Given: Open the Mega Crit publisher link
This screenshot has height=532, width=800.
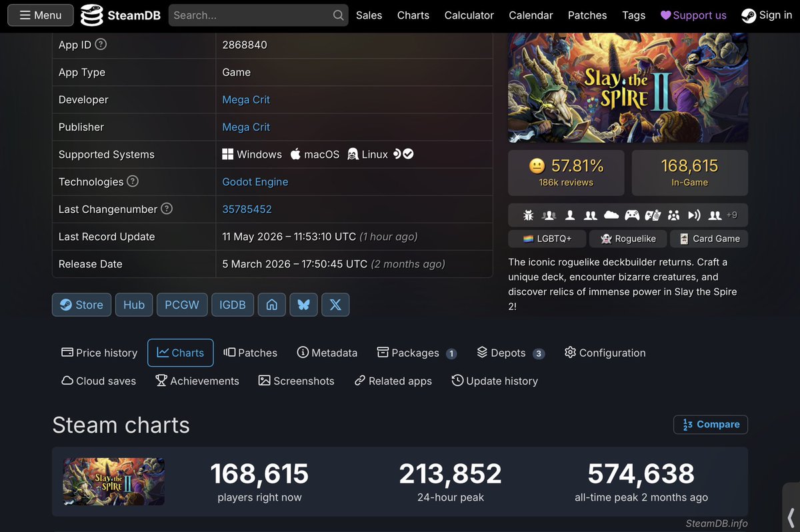Looking at the screenshot, I should tap(246, 127).
